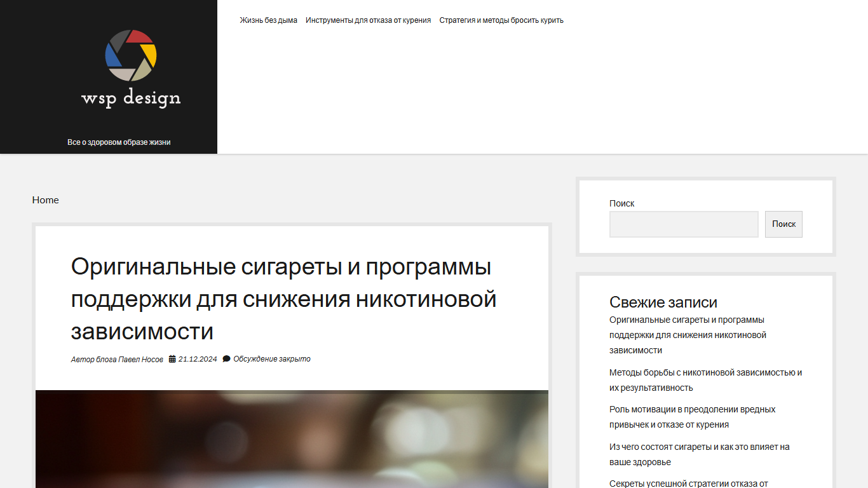
Task: Open sidebar post Секреты успешной стратегии отказа
Action: click(x=689, y=484)
